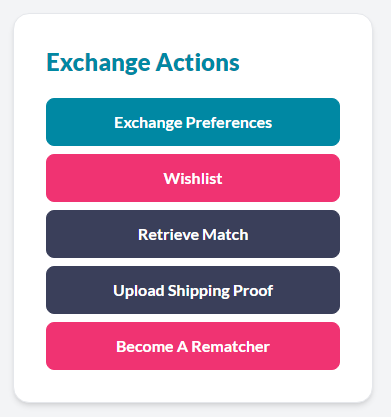This screenshot has height=417, width=391.
Task: Click Upload Shipping Proof
Action: point(193,290)
